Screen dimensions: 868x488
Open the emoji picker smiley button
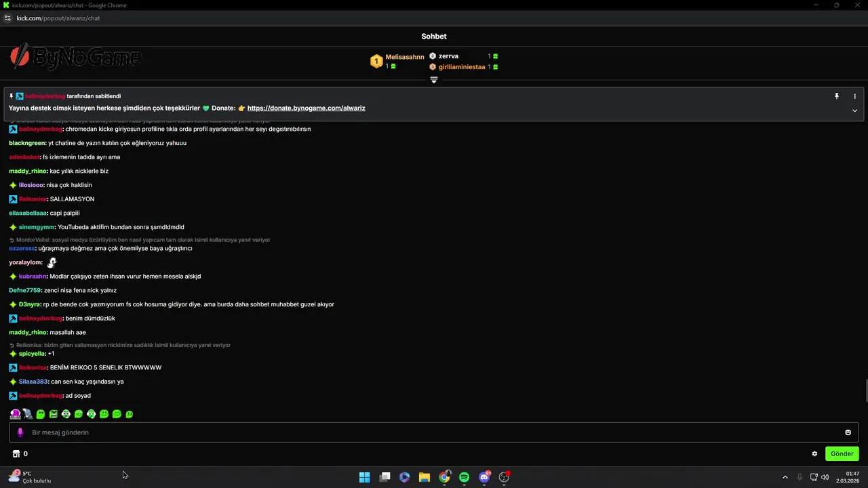click(848, 432)
